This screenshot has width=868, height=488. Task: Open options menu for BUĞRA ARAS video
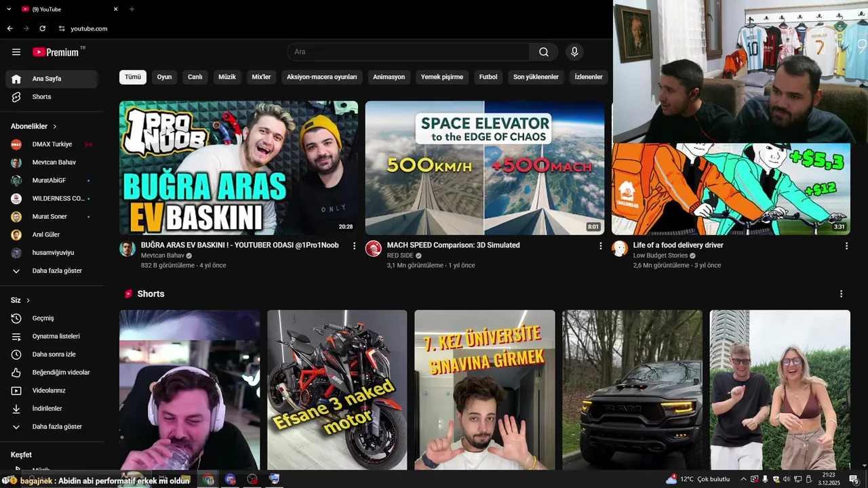tap(354, 246)
